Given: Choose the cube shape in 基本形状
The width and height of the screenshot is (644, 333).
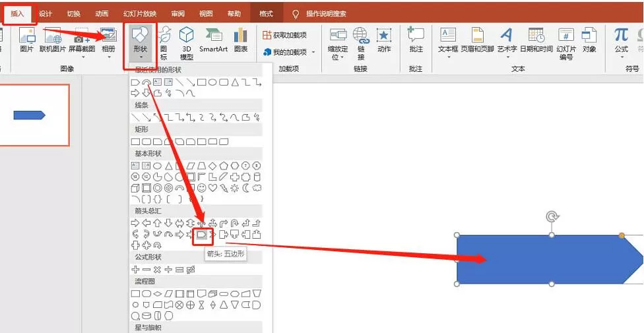Looking at the screenshot, I should (x=135, y=188).
